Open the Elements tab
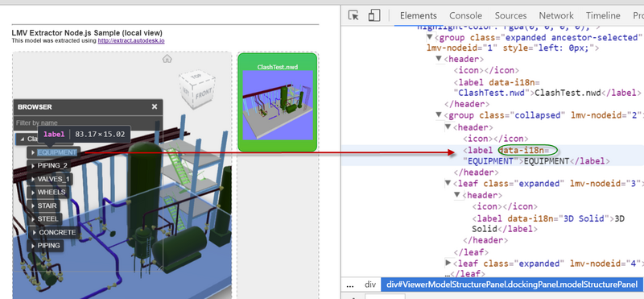644x299 pixels. tap(418, 15)
